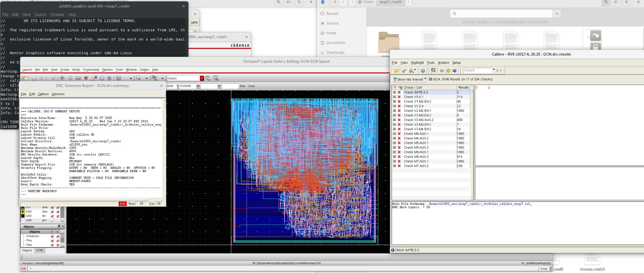The height and width of the screenshot is (273, 644).
Task: Go to Documents in file manager sidebar
Action: coord(336,43)
